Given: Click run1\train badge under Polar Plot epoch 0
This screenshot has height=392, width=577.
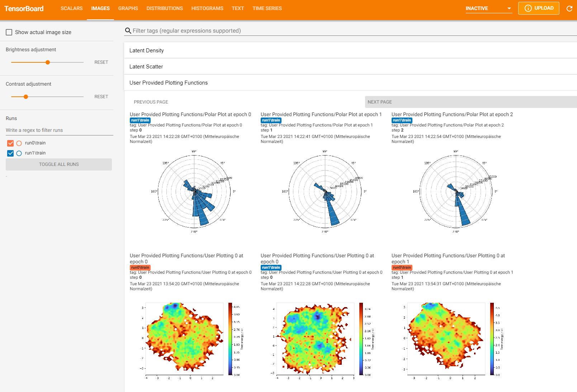Looking at the screenshot, I should click(140, 120).
